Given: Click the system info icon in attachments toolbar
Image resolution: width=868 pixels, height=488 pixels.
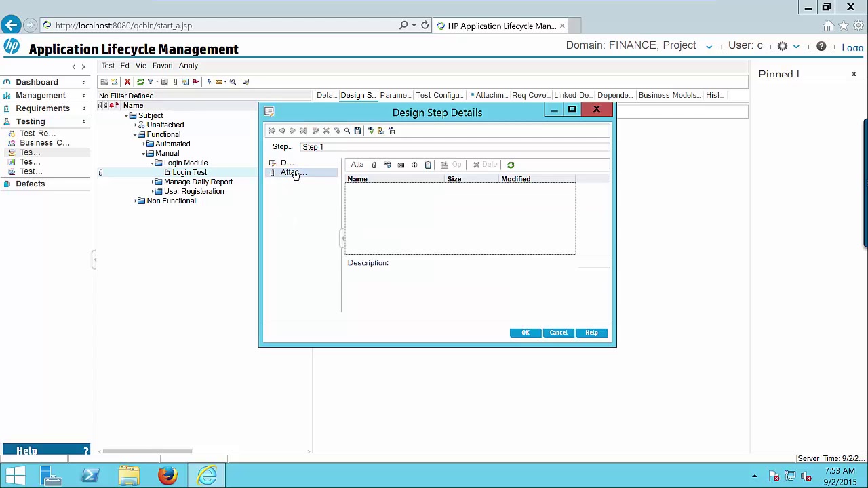Looking at the screenshot, I should [x=414, y=165].
